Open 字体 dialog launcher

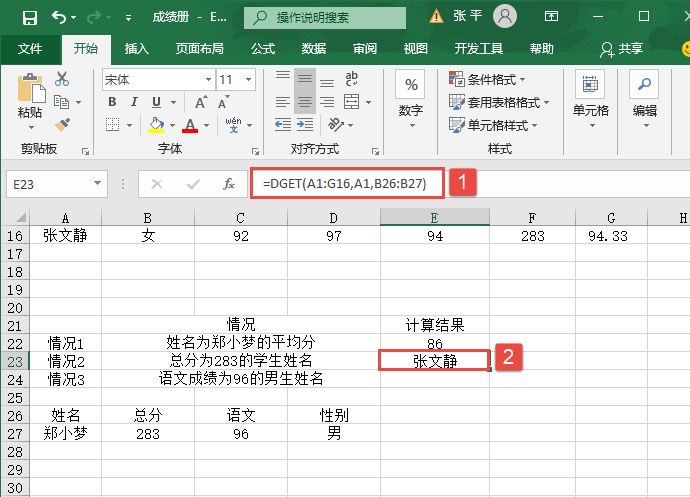255,151
